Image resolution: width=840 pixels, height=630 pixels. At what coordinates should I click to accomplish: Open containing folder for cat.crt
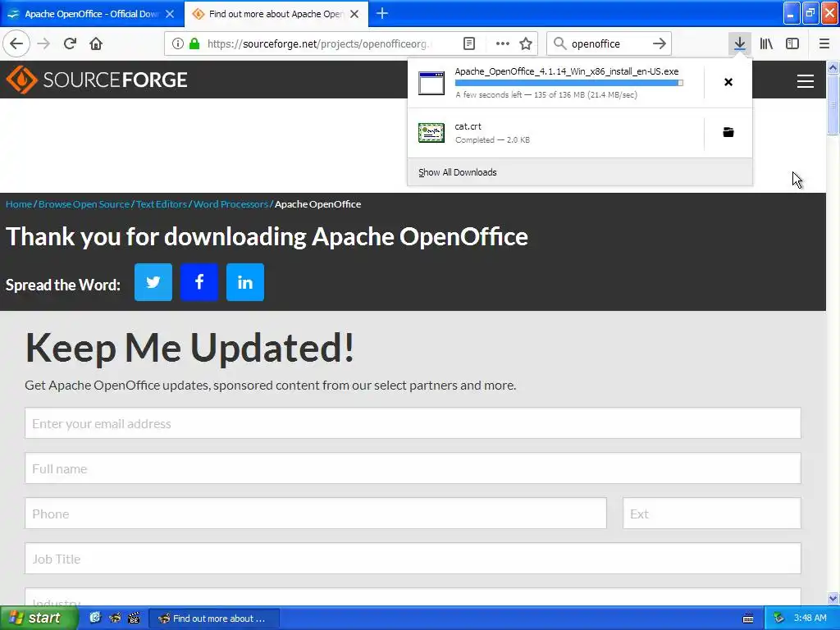tap(728, 132)
